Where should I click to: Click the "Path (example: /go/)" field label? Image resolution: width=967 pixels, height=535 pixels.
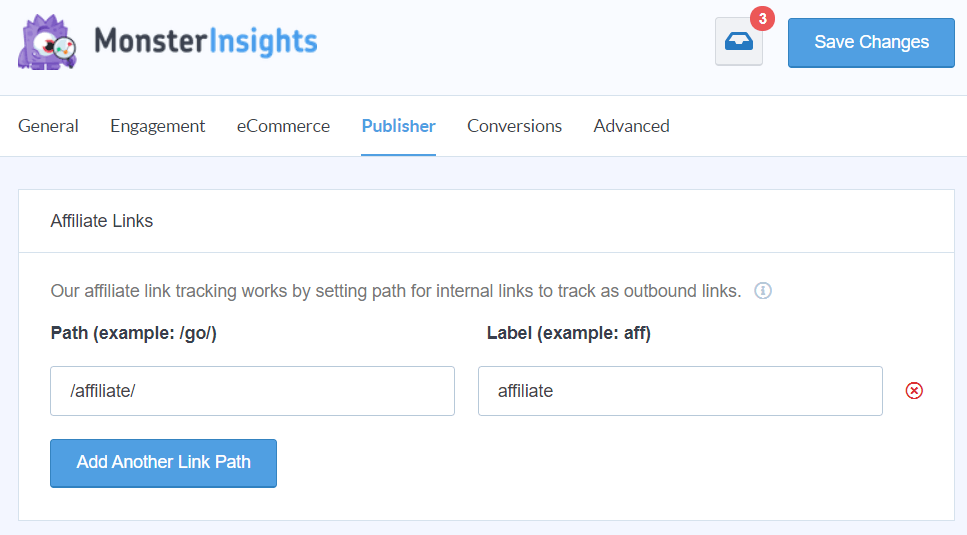pyautogui.click(x=133, y=334)
